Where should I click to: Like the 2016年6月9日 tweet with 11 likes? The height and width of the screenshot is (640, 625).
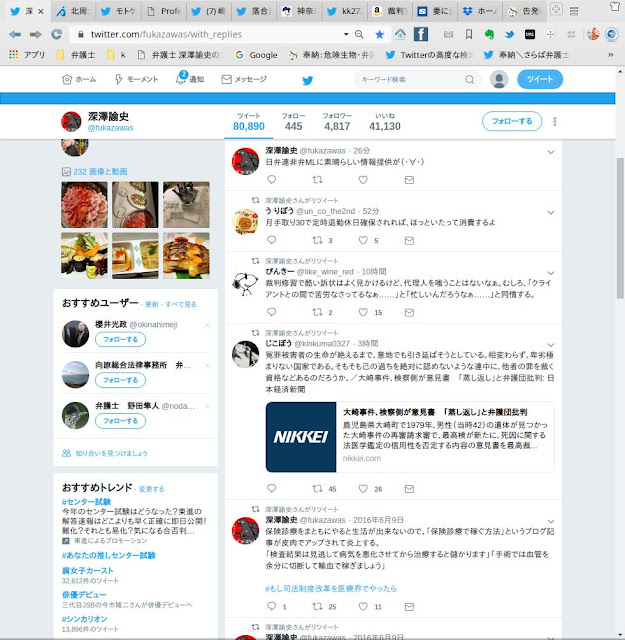[363, 607]
